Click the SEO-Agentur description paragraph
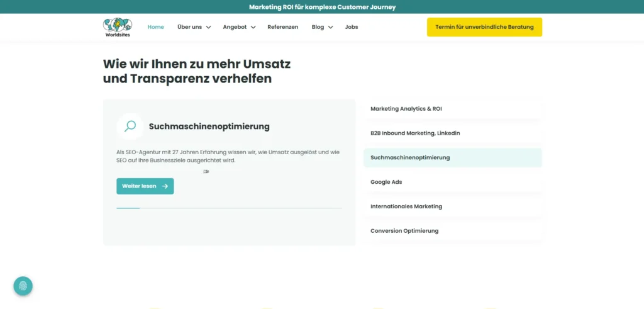Image resolution: width=644 pixels, height=309 pixels. (x=228, y=156)
